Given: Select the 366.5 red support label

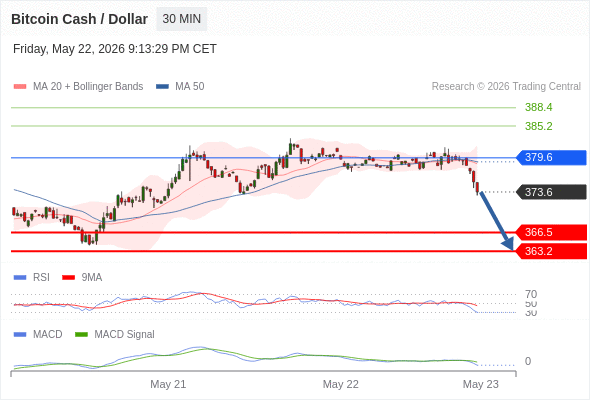Looking at the screenshot, I should 551,232.
